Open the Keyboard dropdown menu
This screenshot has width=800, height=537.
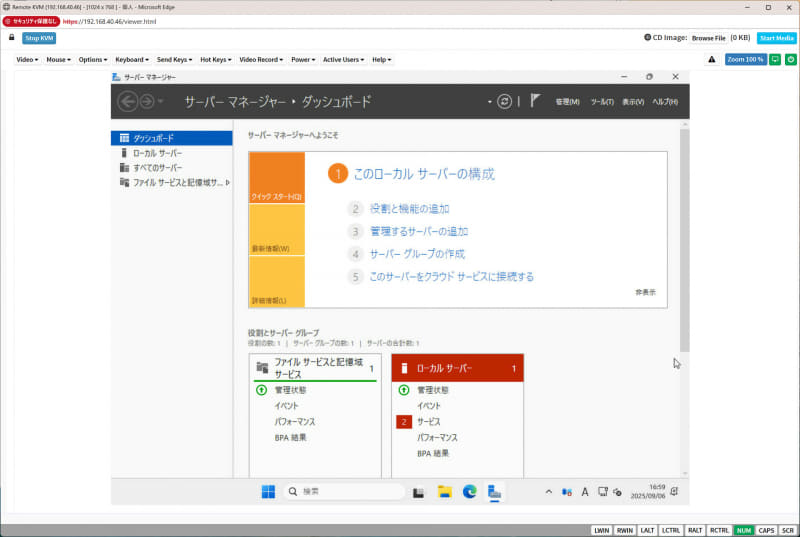tap(132, 60)
